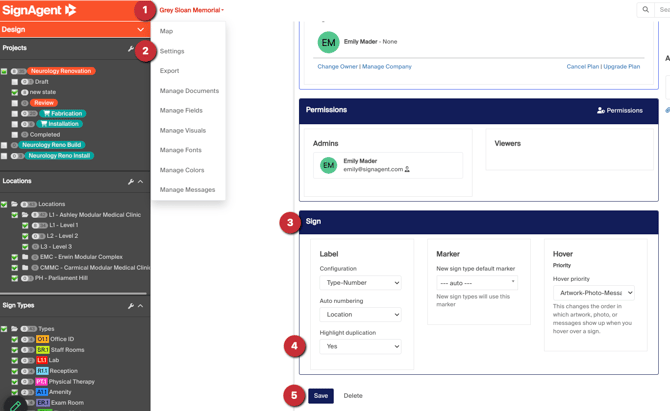The height and width of the screenshot is (411, 670).
Task: Click the pencil edit floating button
Action: [15, 404]
